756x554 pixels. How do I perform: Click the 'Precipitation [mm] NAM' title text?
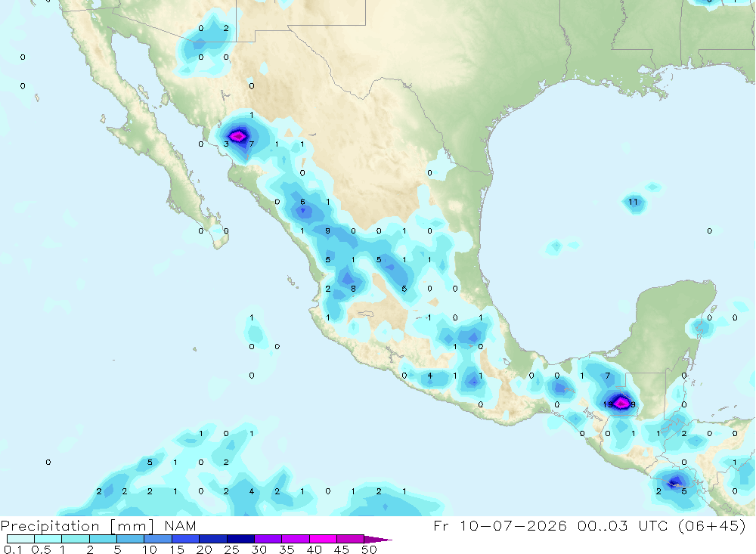[x=98, y=525]
